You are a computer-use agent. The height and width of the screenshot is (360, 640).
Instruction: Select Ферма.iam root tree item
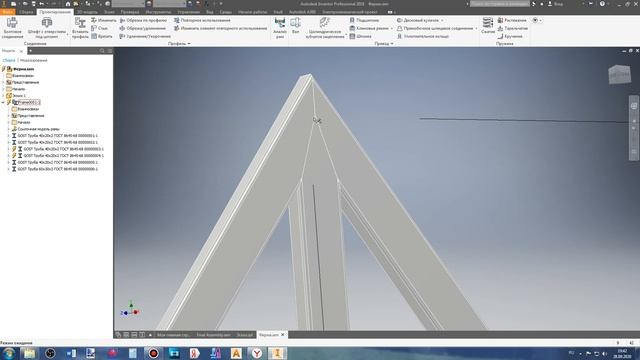[x=23, y=69]
